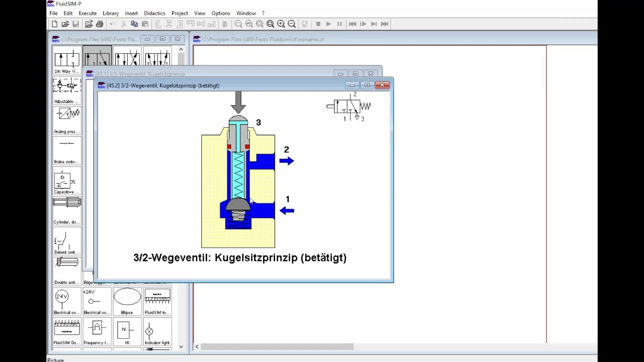Click the Zoom Out magnifier icon

(291, 24)
